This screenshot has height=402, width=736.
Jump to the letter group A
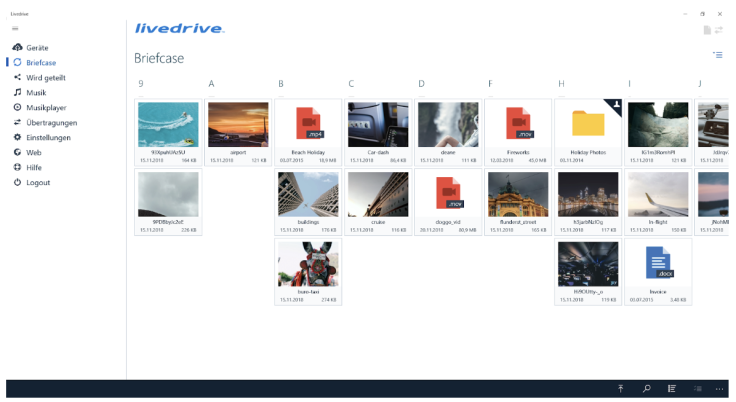pos(211,84)
